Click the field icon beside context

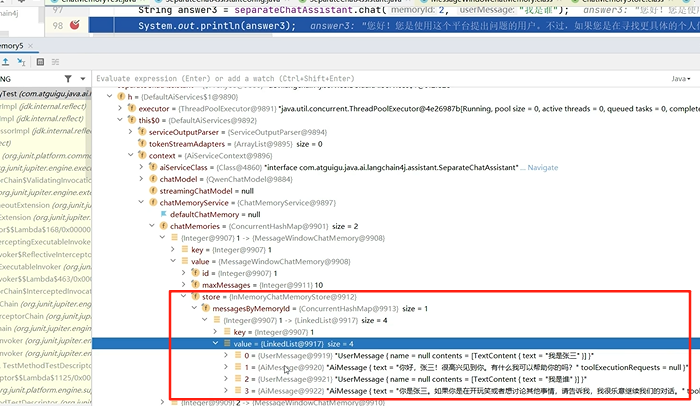142,155
